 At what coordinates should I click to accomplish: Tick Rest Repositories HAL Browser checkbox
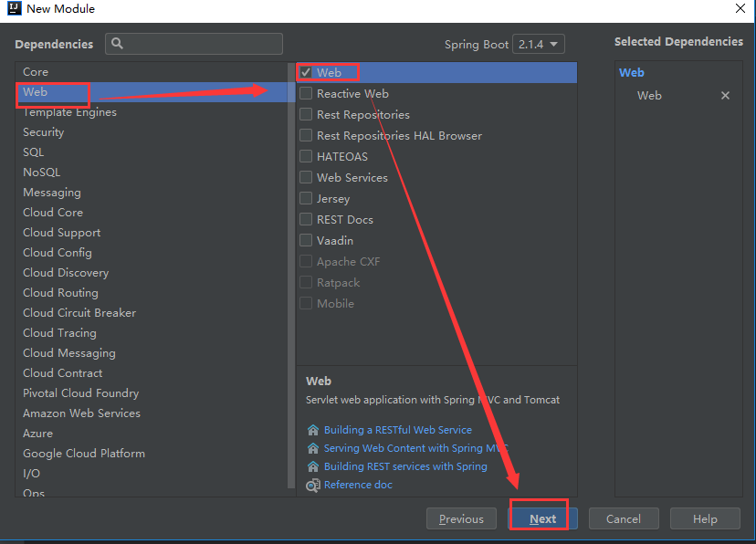click(x=306, y=135)
